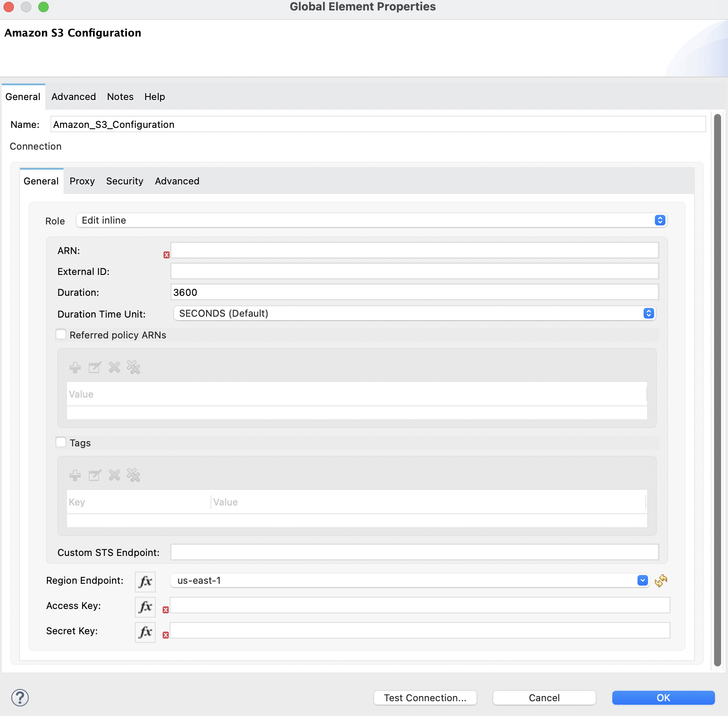Click the Test Connection button
Screen dimensions: 728x716
(425, 698)
